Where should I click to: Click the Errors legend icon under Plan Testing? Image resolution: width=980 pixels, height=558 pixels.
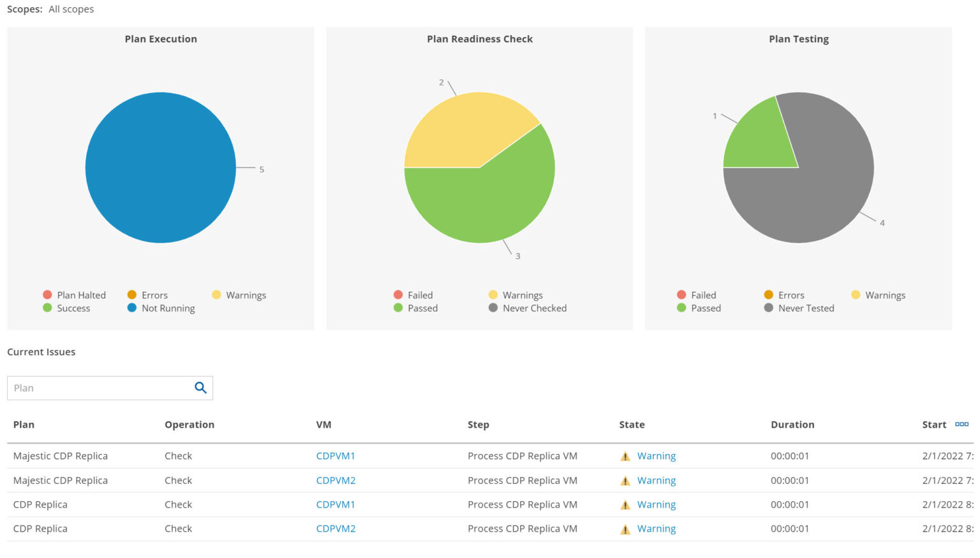(x=768, y=295)
